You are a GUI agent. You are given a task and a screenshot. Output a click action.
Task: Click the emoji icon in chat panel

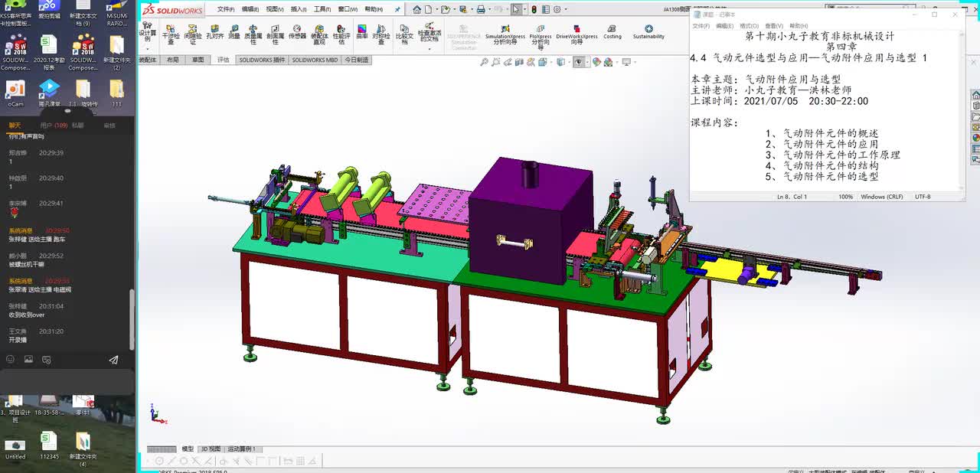11,359
